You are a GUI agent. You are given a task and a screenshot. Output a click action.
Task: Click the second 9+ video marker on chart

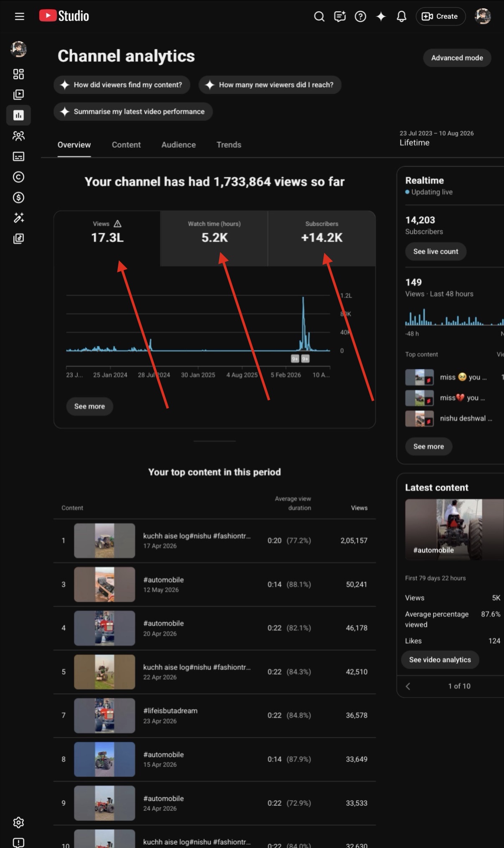tap(305, 359)
